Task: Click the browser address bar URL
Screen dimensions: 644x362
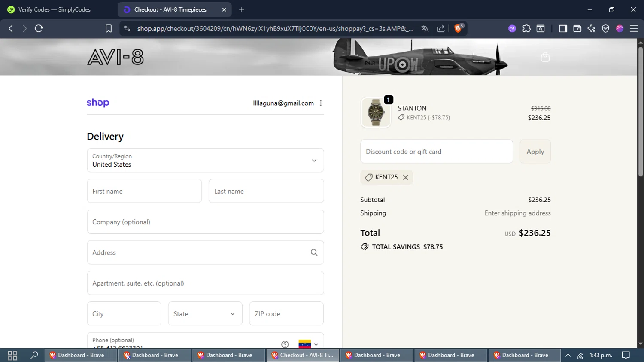Action: [x=275, y=28]
